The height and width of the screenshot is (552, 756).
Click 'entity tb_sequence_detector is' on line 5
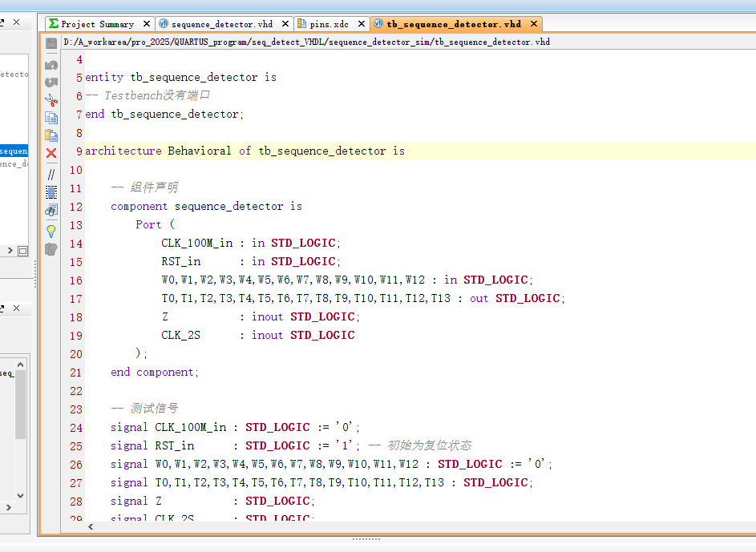click(181, 78)
